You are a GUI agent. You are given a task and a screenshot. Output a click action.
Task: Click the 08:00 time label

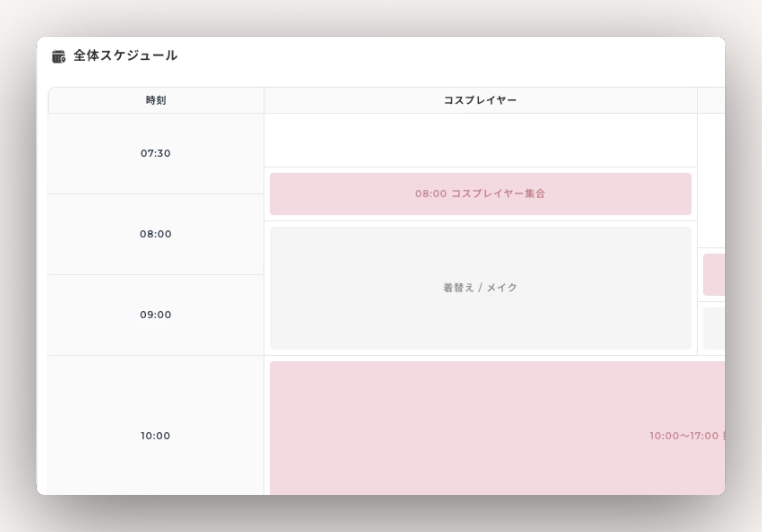point(155,234)
